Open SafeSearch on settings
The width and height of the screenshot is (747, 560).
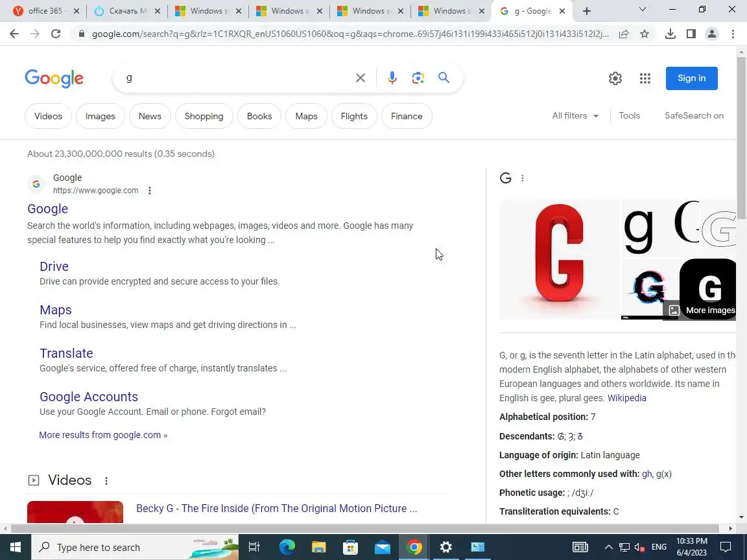pos(694,116)
